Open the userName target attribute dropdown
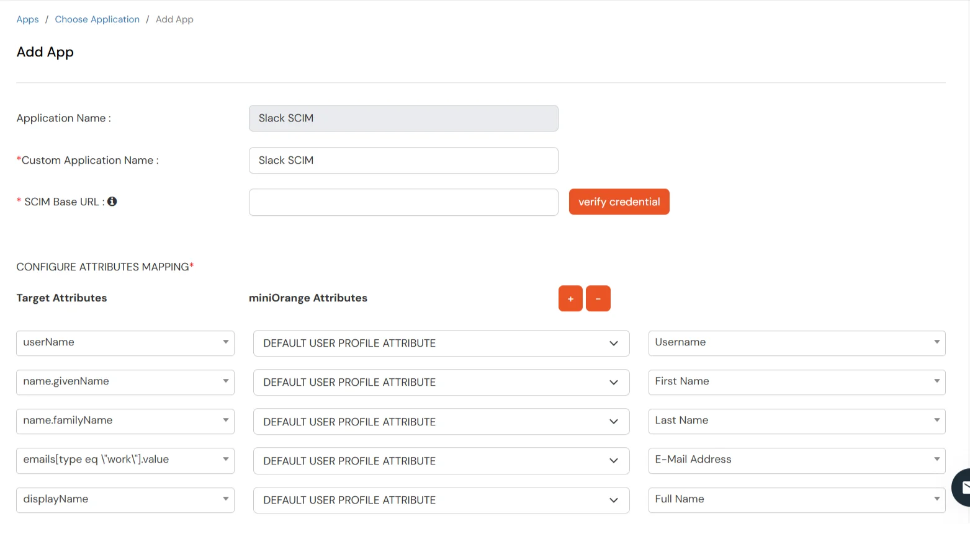The image size is (970, 560). 125,343
